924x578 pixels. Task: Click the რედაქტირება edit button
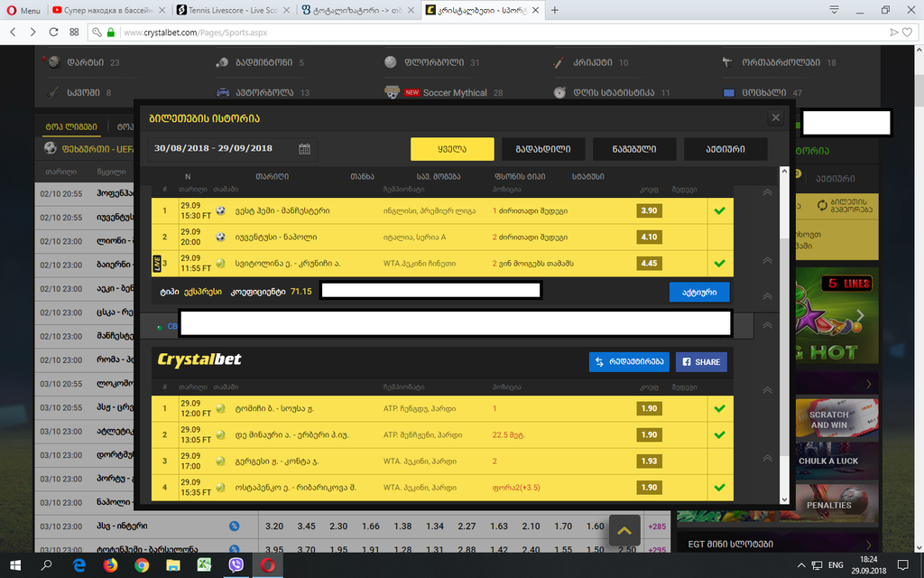point(629,362)
